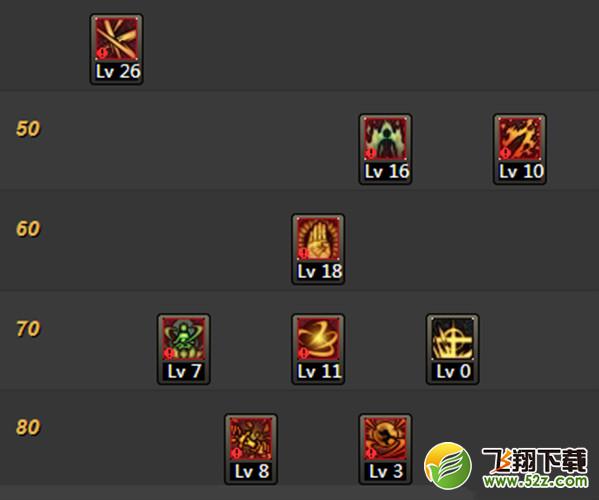Open the green meditating figure skill
The image size is (599, 500).
[x=184, y=339]
